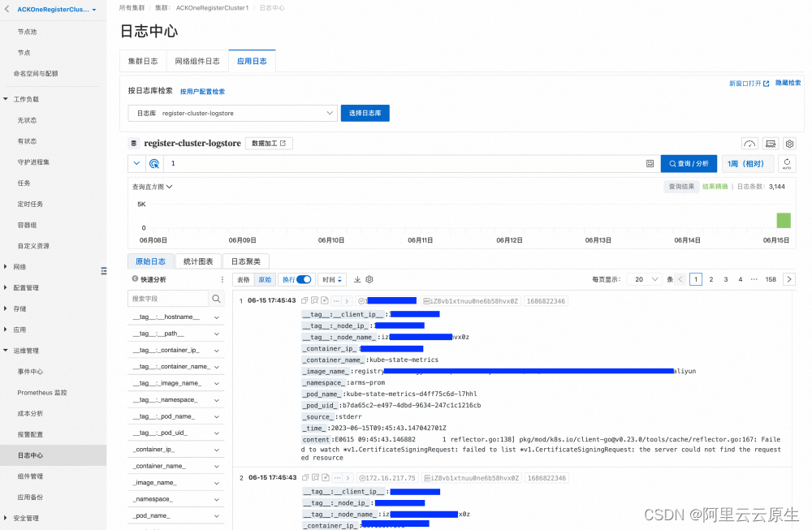Viewport: 812px width, 530px height.
Task: Click the Query / Analyze button
Action: pyautogui.click(x=689, y=164)
